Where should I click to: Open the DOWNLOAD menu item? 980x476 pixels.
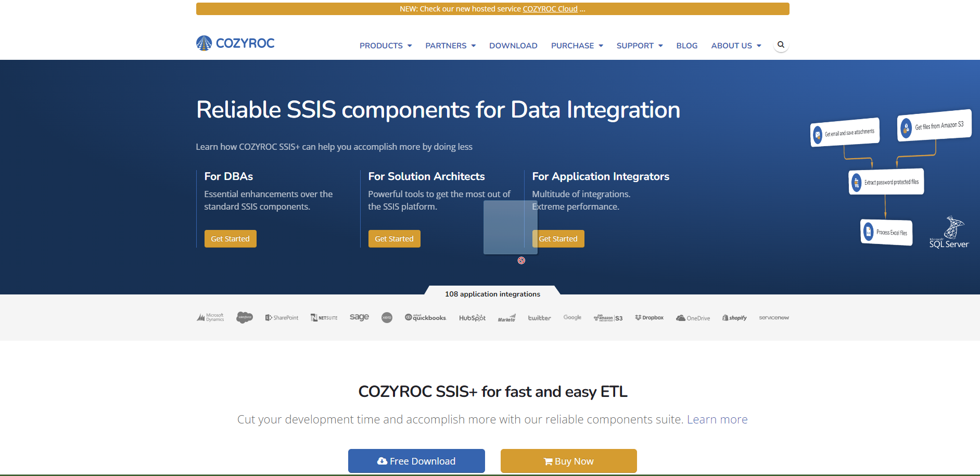513,46
